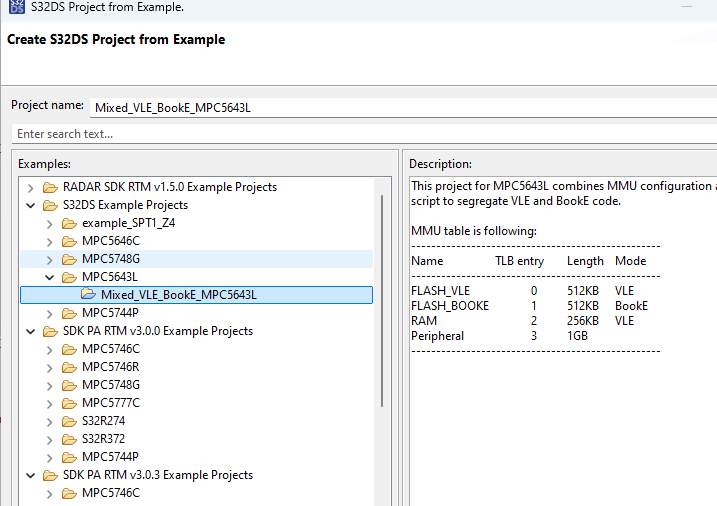Select MPC5643L tree item

110,277
